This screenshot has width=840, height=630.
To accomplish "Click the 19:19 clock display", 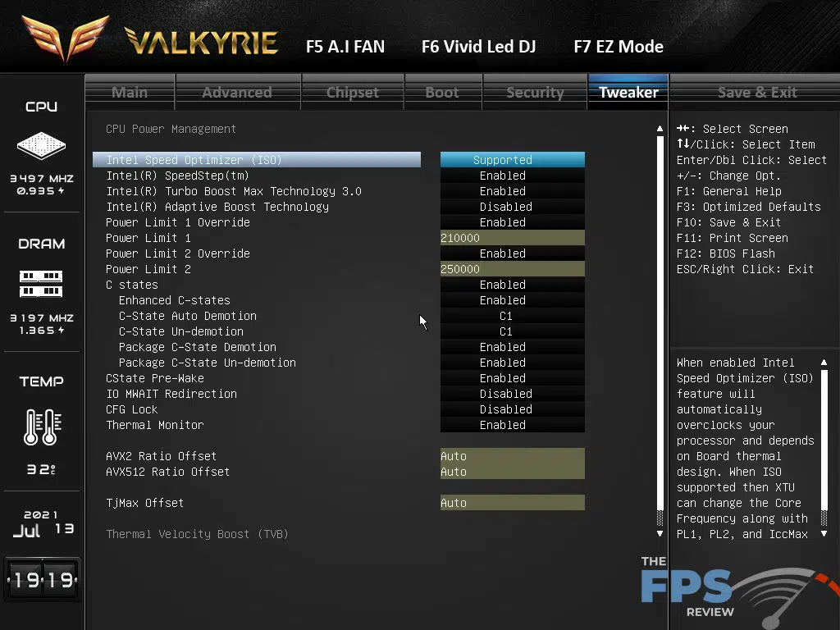I will point(43,579).
